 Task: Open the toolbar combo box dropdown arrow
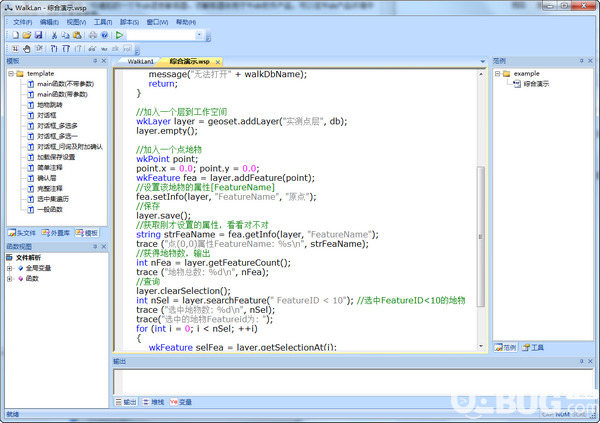[199, 35]
